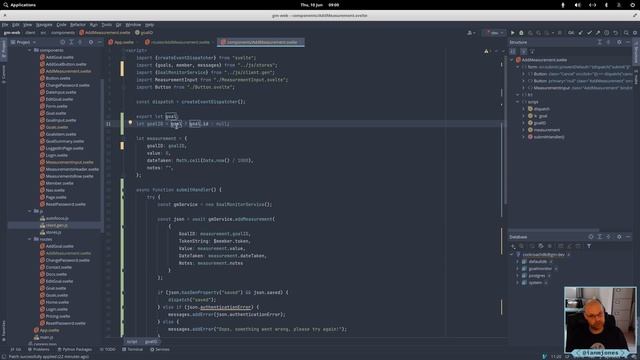Switch to the routes/AddMeasurement.svelte editor tab
Image resolution: width=640 pixels, height=360 pixels.
coord(178,42)
